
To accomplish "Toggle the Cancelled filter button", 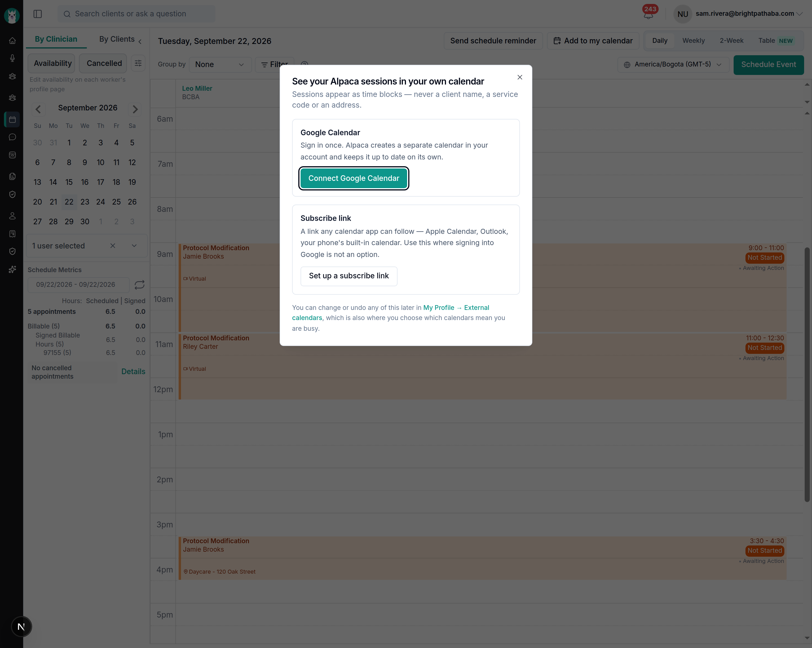I will tap(103, 63).
